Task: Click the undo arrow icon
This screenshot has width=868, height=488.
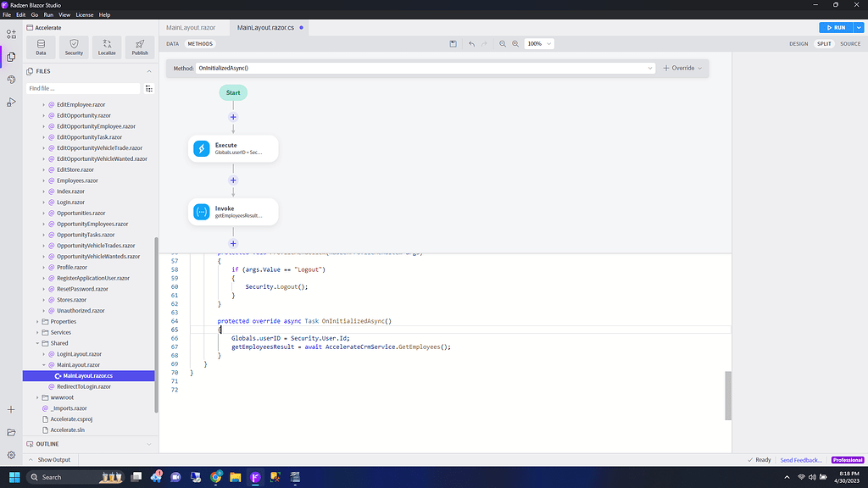Action: coord(471,43)
